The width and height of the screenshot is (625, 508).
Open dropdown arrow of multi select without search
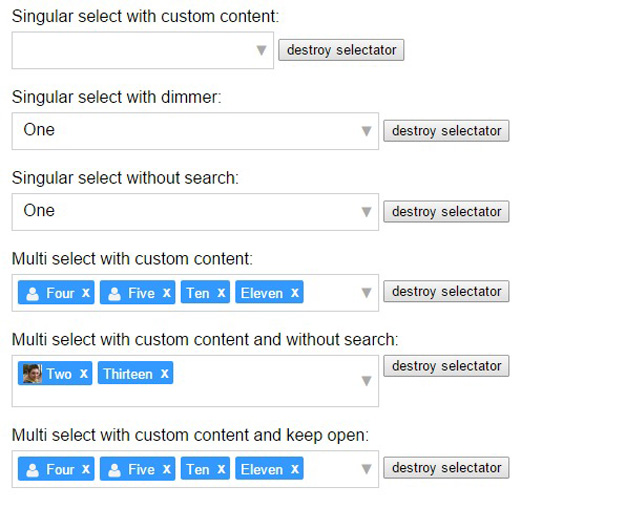tap(366, 381)
